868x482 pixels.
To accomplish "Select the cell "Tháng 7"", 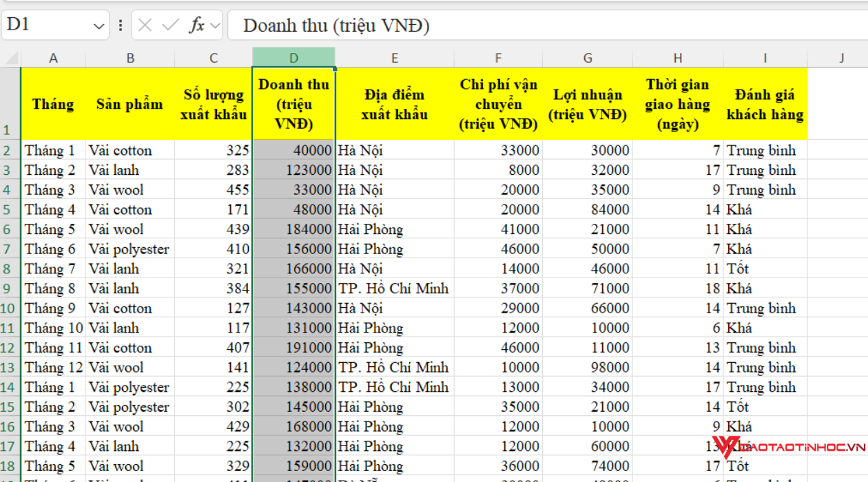I will click(x=53, y=269).
